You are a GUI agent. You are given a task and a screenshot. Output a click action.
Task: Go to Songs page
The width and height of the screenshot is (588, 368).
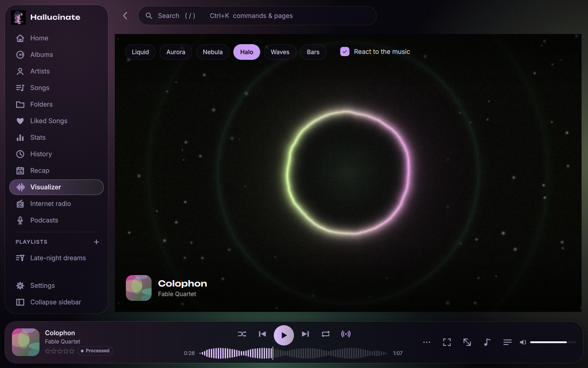(x=57, y=88)
